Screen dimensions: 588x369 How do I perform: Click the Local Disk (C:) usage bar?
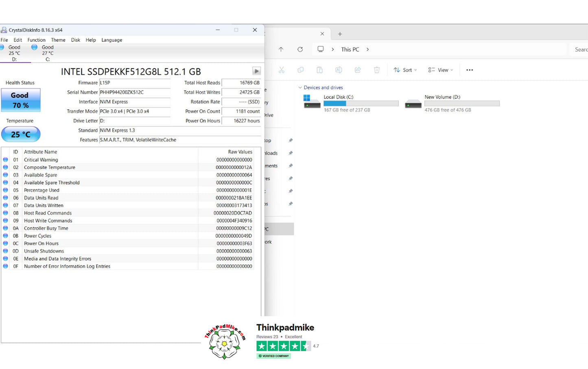pyautogui.click(x=361, y=104)
